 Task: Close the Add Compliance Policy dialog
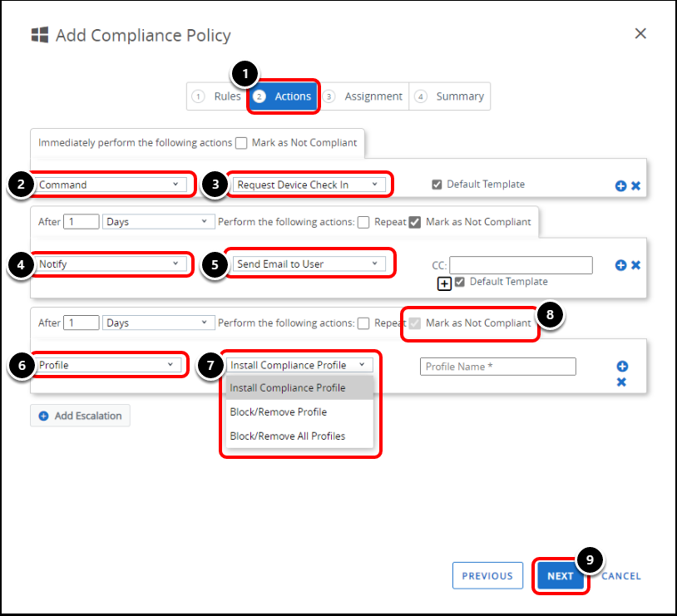point(640,34)
